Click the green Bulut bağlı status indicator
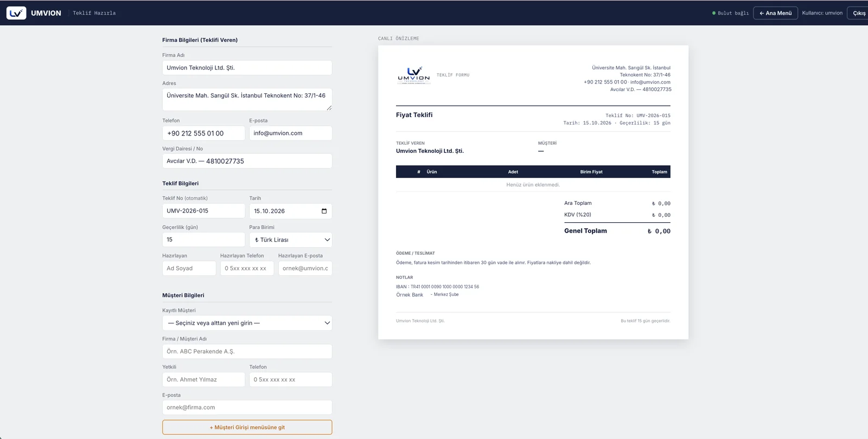 coord(730,13)
